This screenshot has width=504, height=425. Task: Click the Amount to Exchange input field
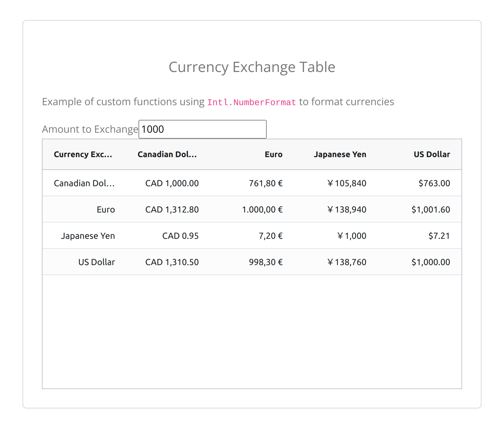click(x=202, y=129)
